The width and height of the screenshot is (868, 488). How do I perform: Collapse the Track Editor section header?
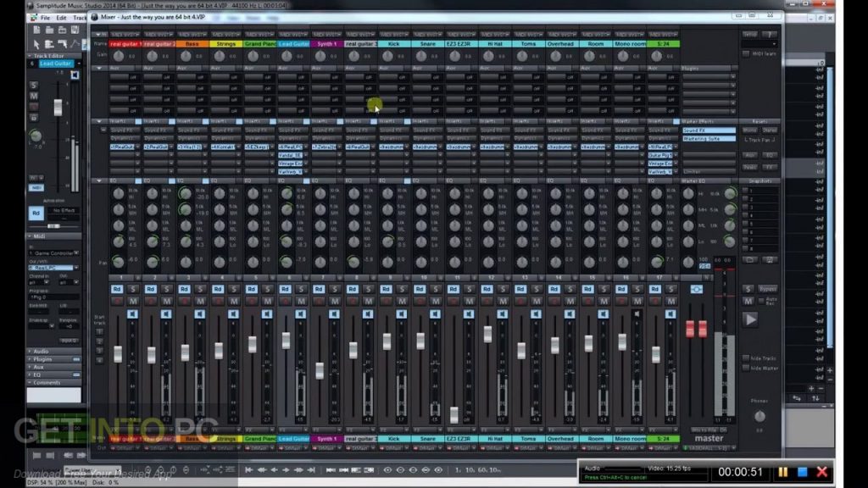(x=53, y=56)
